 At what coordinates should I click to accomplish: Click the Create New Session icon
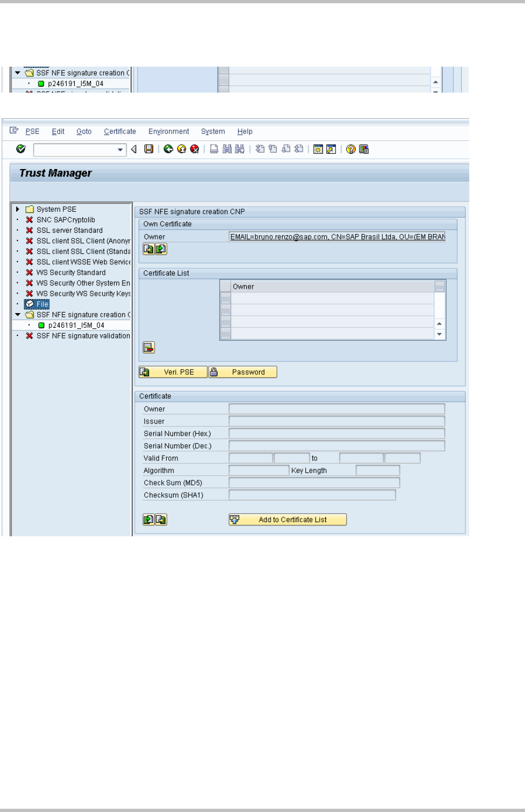[x=318, y=150]
